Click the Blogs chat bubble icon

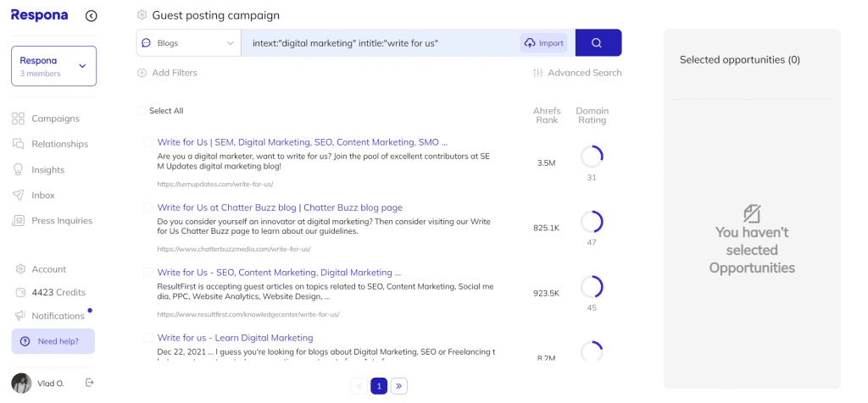(146, 42)
